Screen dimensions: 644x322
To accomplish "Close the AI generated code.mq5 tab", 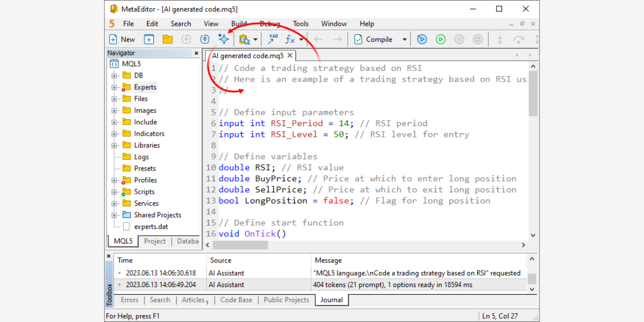I will point(290,55).
